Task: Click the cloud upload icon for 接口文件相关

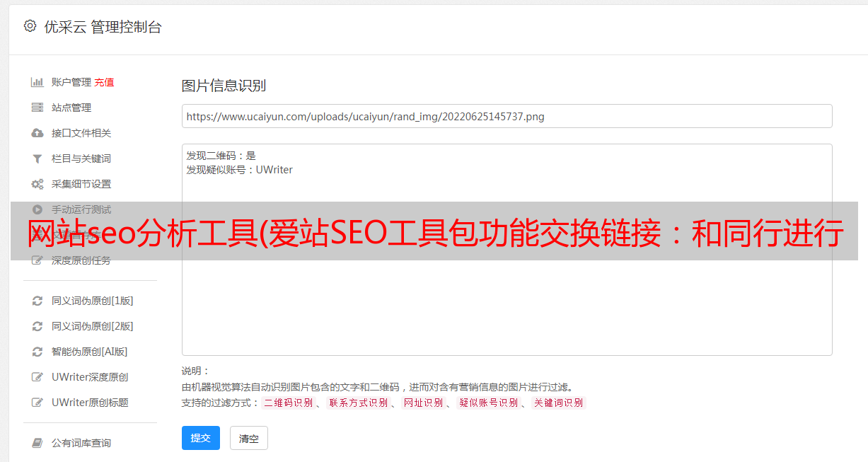Action: 37,133
